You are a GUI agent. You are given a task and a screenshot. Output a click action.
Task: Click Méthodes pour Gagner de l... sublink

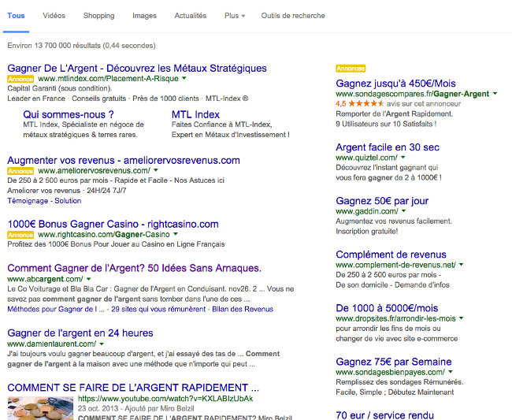pos(56,309)
